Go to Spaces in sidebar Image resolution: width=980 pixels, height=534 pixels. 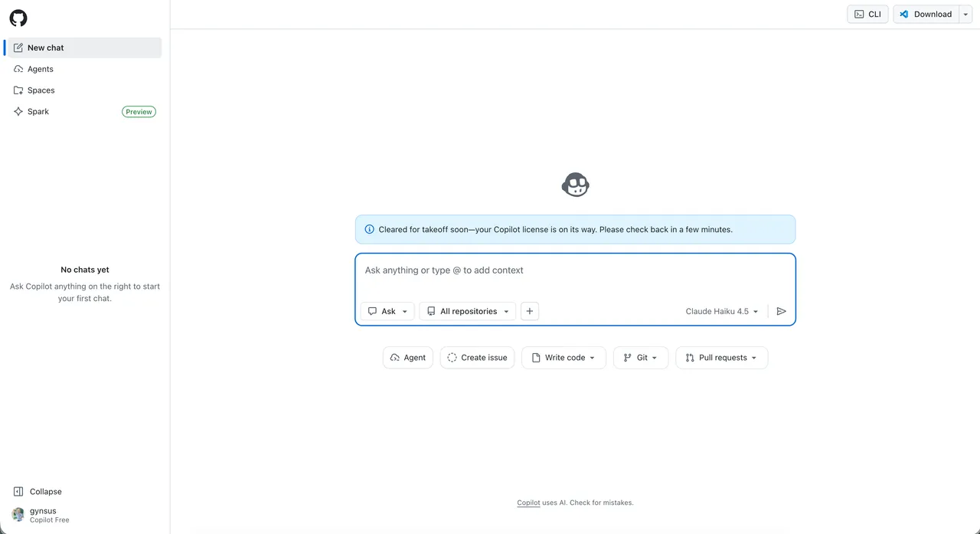tap(83, 90)
